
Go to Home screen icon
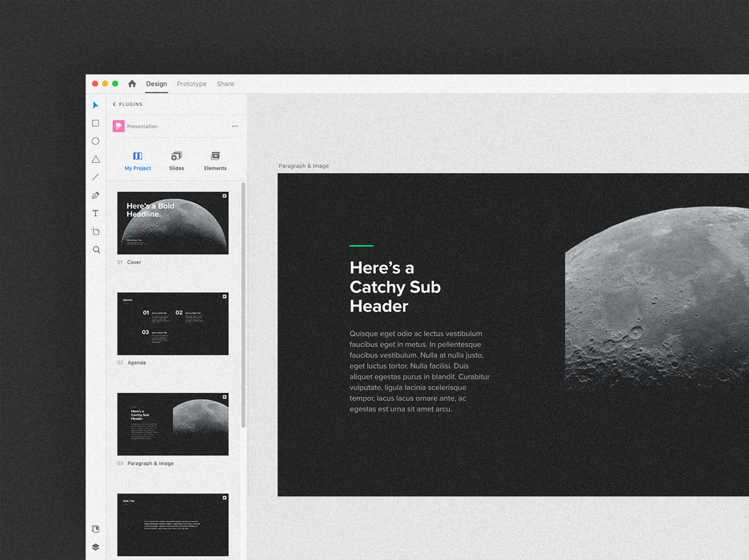tap(132, 84)
